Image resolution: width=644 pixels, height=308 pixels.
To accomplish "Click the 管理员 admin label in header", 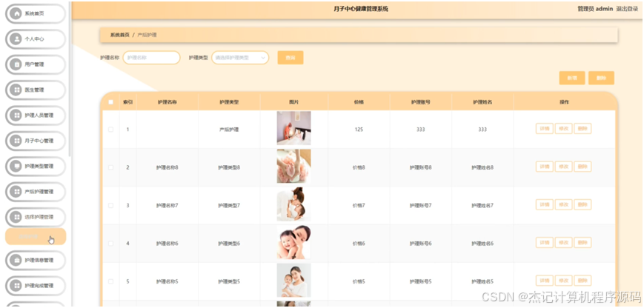I will click(x=595, y=9).
